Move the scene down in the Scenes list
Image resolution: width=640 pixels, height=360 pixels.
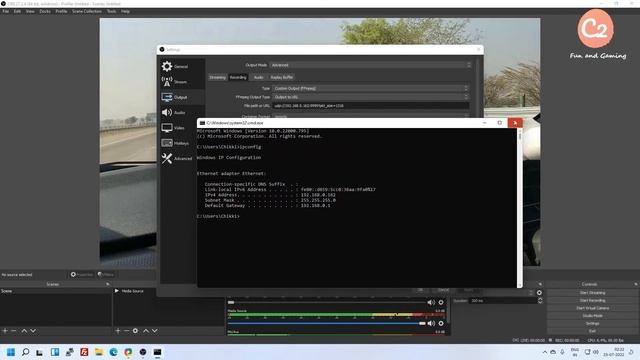pos(33,331)
